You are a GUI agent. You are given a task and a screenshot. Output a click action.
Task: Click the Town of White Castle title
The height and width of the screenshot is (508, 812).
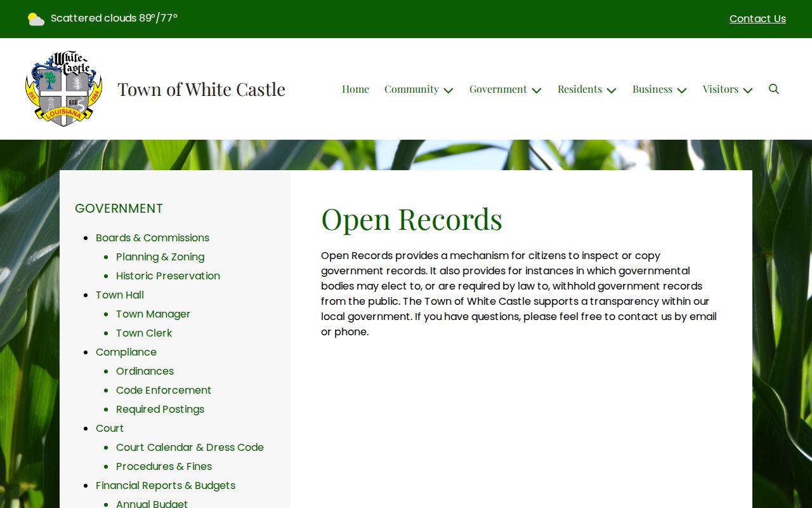(202, 89)
